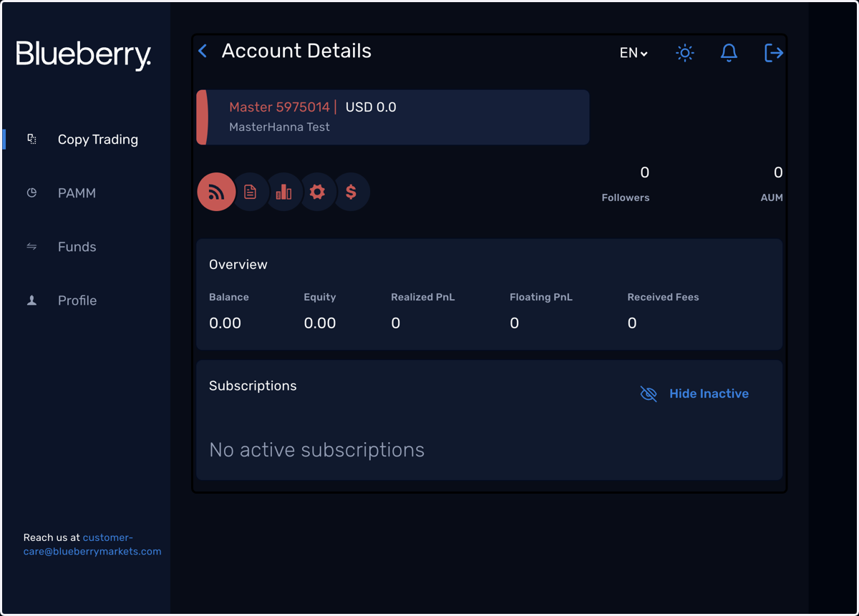This screenshot has width=859, height=616.
Task: Toggle light theme with sun icon
Action: 685,53
